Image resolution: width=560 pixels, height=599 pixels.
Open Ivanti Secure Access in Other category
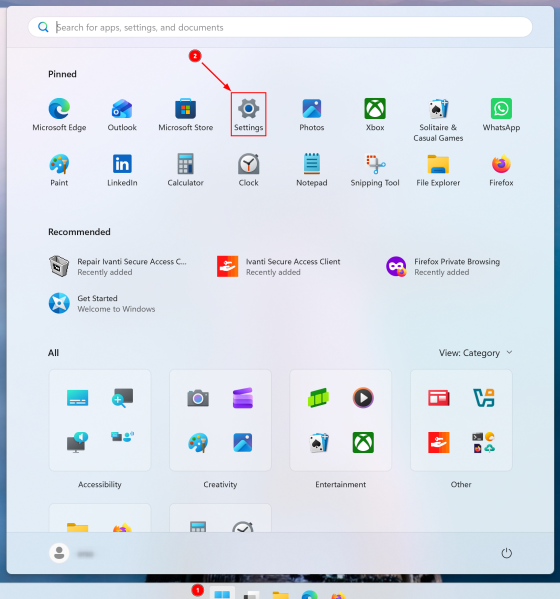click(x=439, y=442)
